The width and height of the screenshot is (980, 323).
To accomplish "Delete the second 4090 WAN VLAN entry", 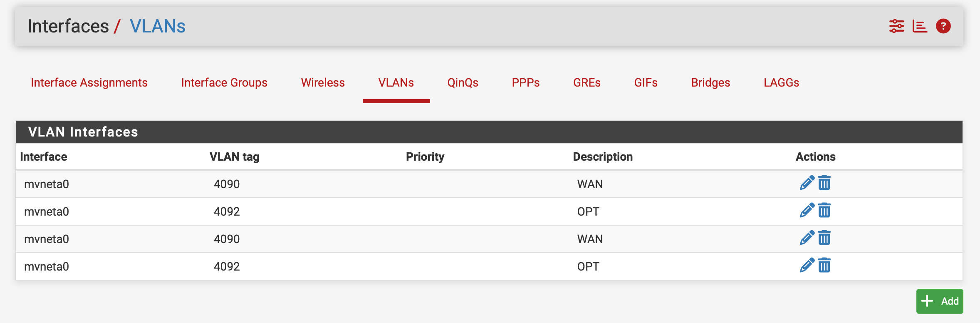I will [824, 238].
